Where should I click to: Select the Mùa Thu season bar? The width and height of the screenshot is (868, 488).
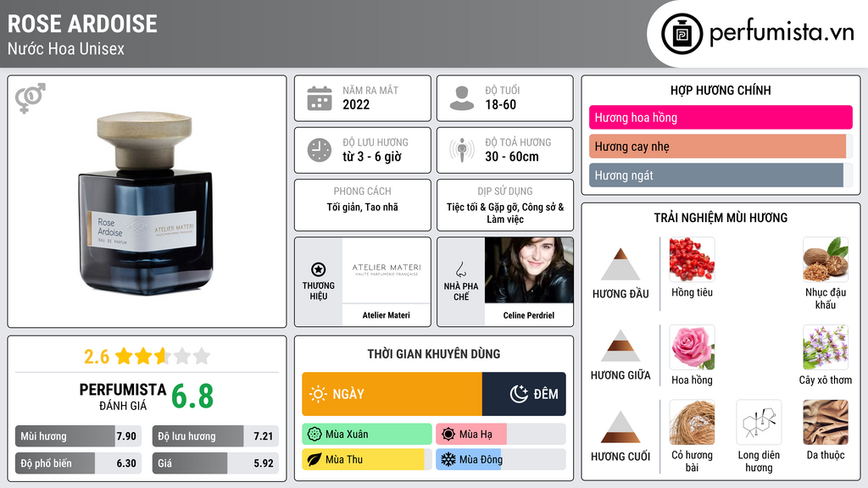[367, 459]
